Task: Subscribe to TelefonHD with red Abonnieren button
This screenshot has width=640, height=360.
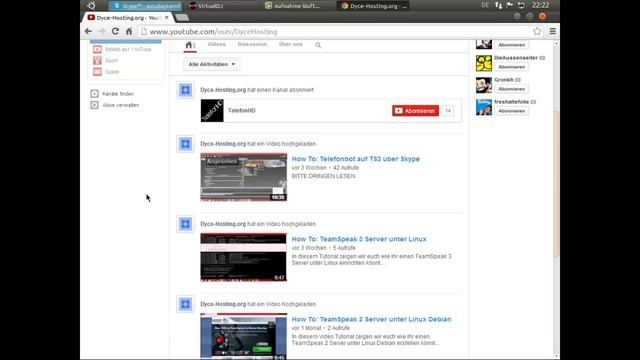Action: pos(416,111)
